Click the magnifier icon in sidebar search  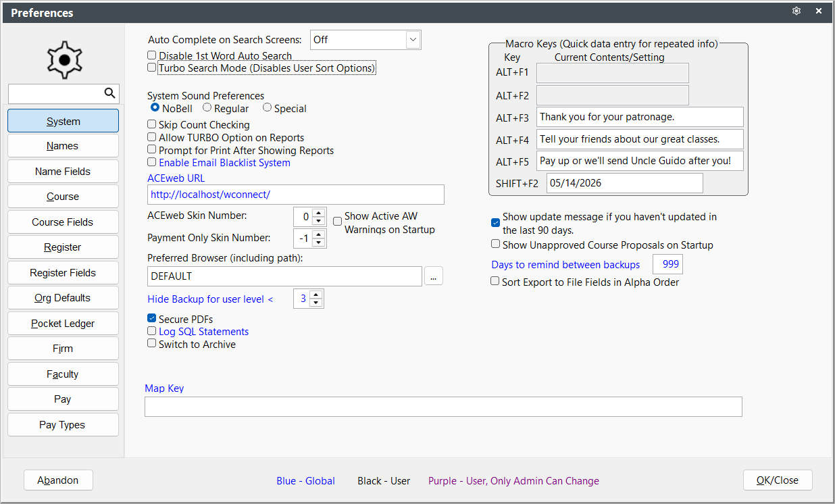110,93
